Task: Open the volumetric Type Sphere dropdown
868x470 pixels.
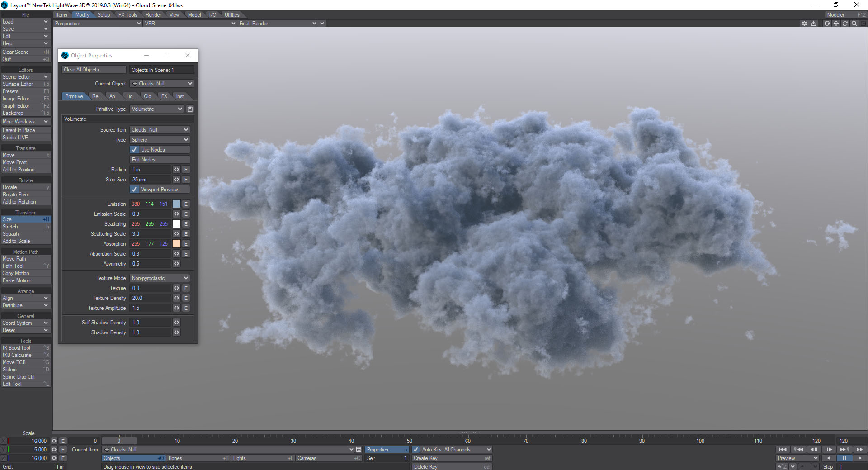Action: click(x=160, y=140)
